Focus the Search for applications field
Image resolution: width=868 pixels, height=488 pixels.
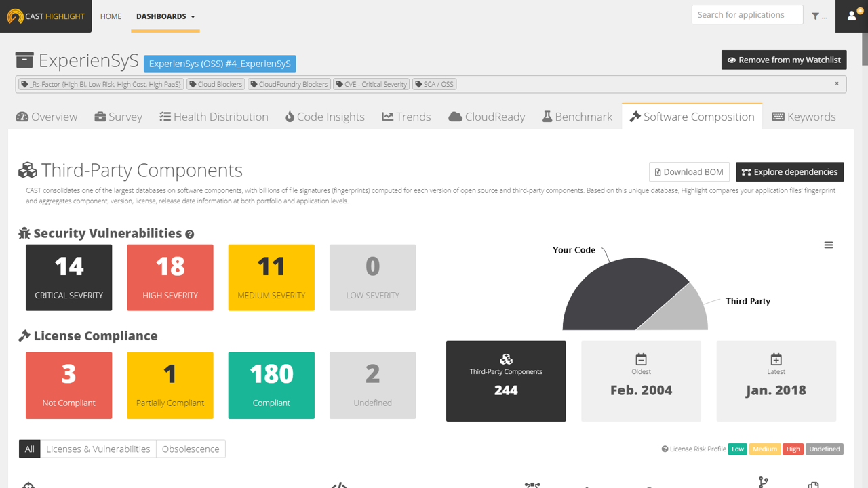pyautogui.click(x=747, y=15)
